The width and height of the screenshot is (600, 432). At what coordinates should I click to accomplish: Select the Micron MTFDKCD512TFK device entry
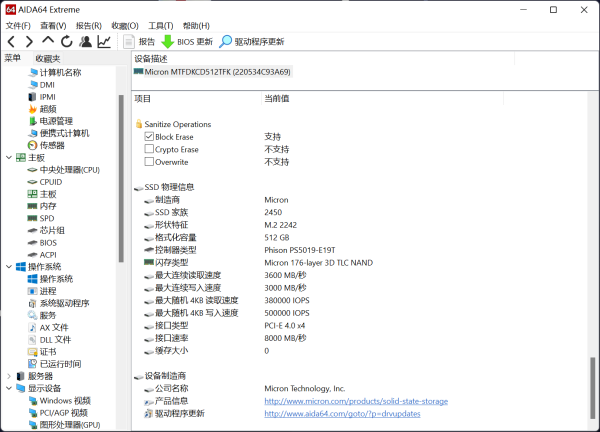(x=213, y=72)
